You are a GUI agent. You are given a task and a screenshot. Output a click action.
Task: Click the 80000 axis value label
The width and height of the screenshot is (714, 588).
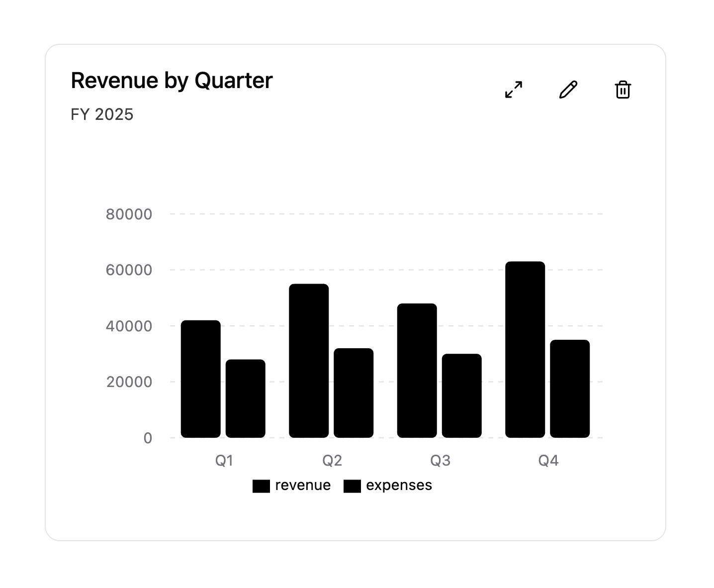[x=129, y=214]
